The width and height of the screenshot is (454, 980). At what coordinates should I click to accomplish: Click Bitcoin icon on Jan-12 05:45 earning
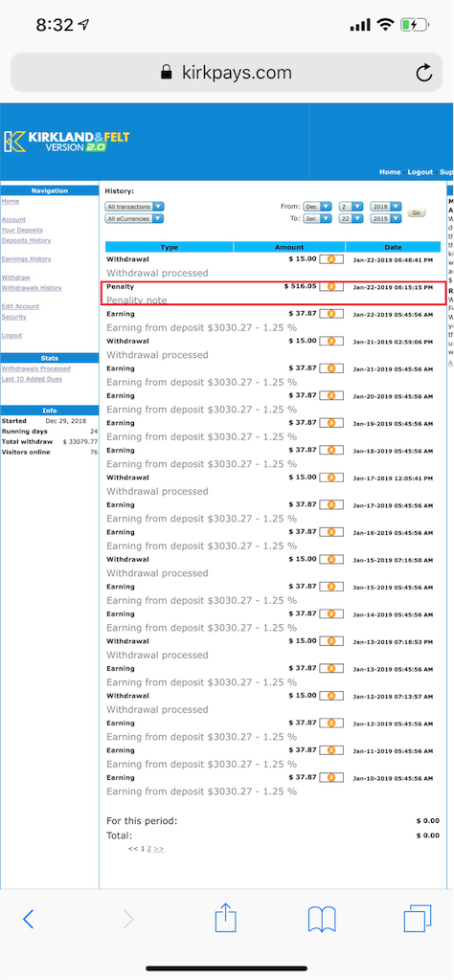(x=331, y=724)
